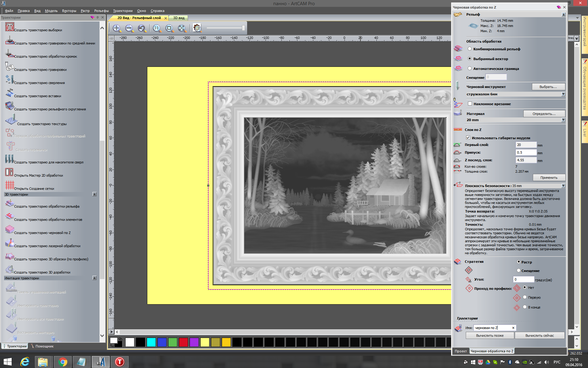
Task: Open Create Drilling Toolpath icon
Action: pos(9,80)
